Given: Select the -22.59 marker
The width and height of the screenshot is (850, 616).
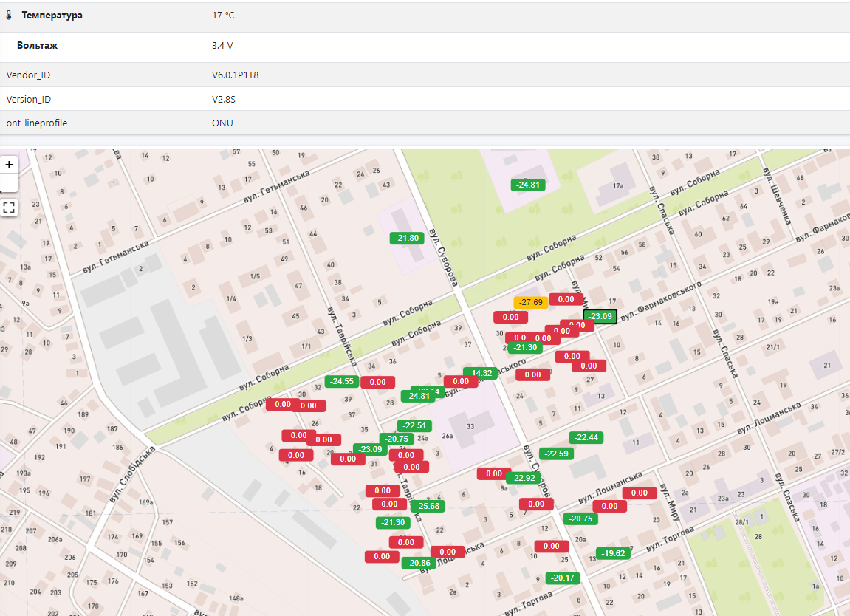Looking at the screenshot, I should (x=556, y=453).
